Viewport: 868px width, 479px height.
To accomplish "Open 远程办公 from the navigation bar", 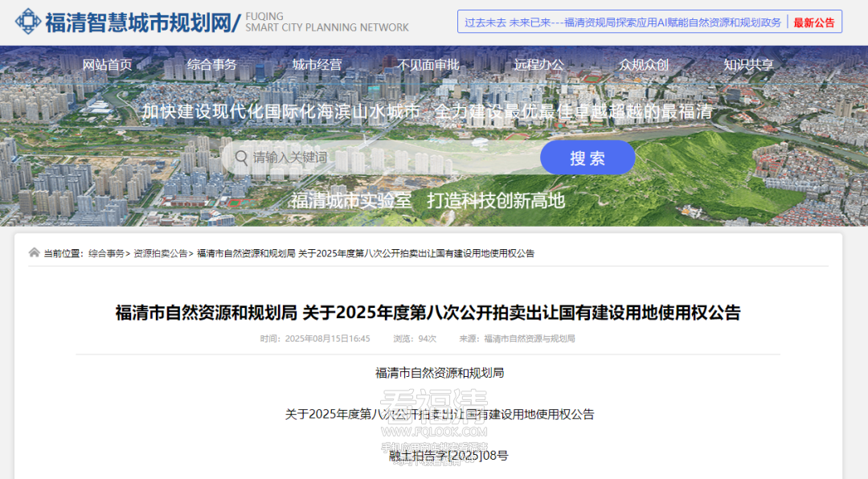I will tap(539, 65).
